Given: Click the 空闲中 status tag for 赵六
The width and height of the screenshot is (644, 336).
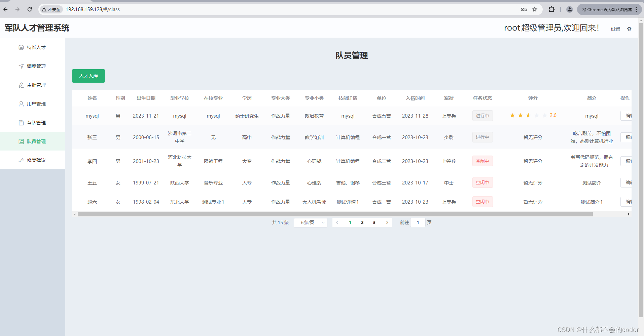Looking at the screenshot, I should [482, 202].
